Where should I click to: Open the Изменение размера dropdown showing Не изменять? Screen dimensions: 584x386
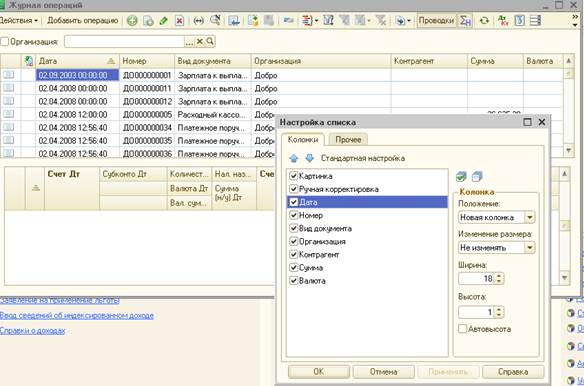tap(530, 247)
